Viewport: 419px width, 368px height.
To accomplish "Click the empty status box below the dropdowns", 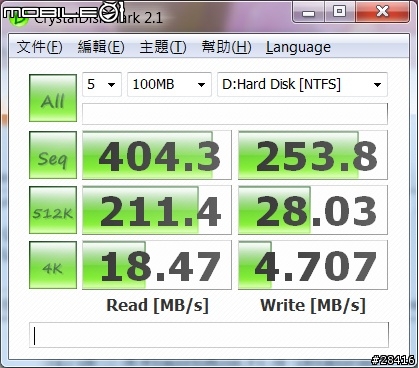I will click(235, 113).
